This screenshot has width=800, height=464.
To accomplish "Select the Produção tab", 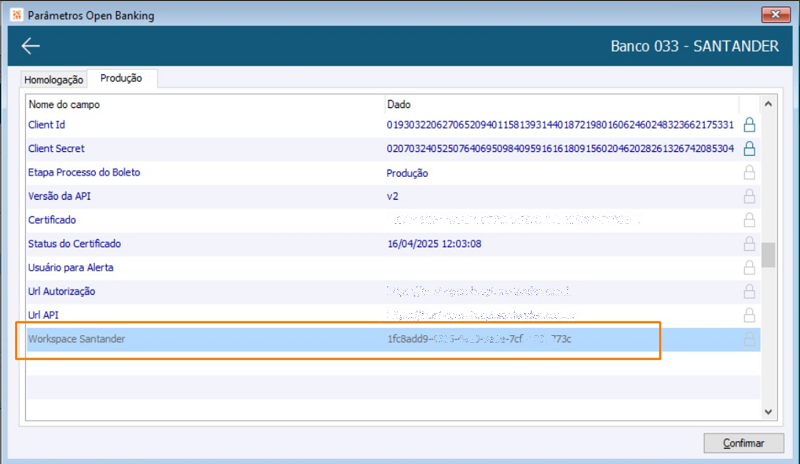I will [x=121, y=78].
